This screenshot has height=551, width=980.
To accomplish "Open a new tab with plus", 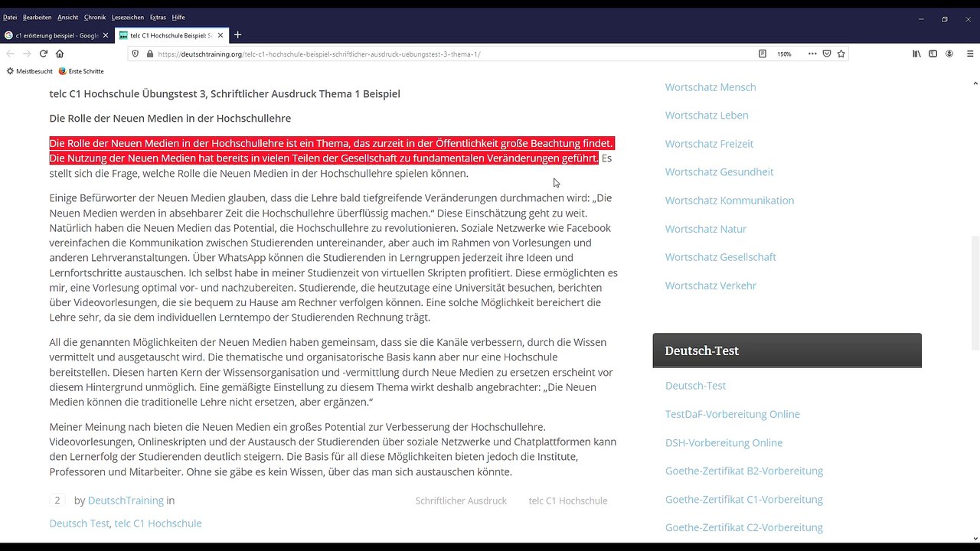I will pyautogui.click(x=237, y=35).
